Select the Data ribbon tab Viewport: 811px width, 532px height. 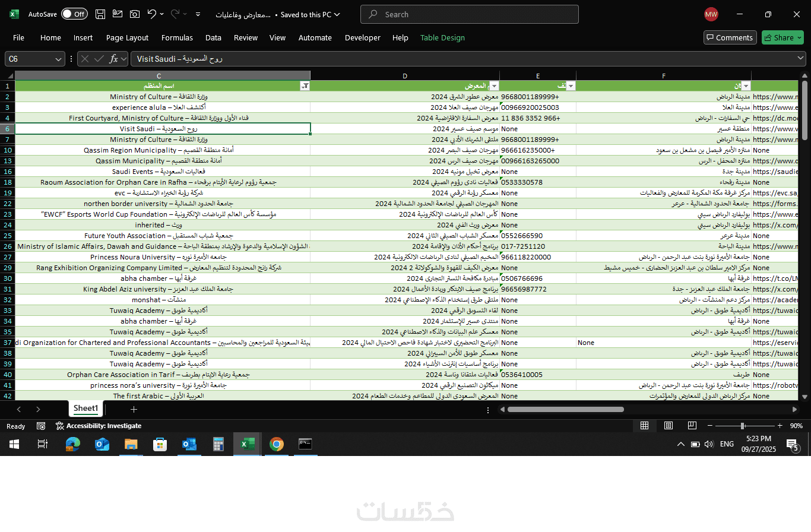click(213, 37)
